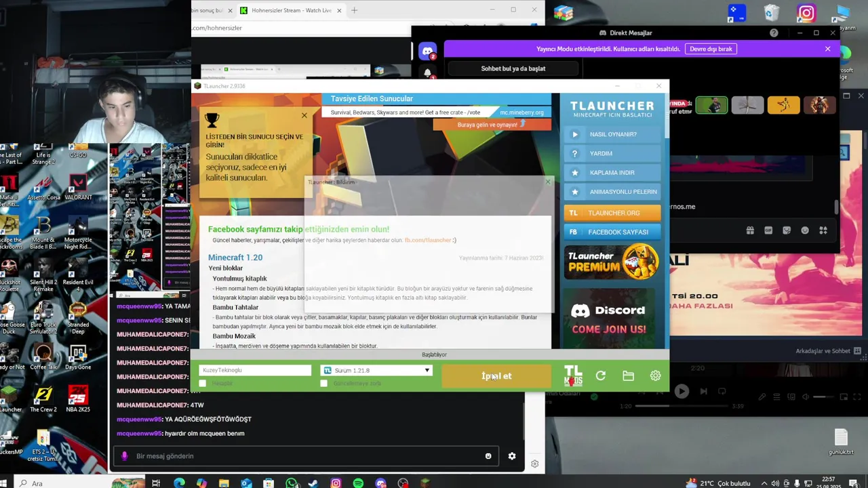The width and height of the screenshot is (868, 488).
Task: Open Discord GIF picker icon
Action: pos(768,230)
